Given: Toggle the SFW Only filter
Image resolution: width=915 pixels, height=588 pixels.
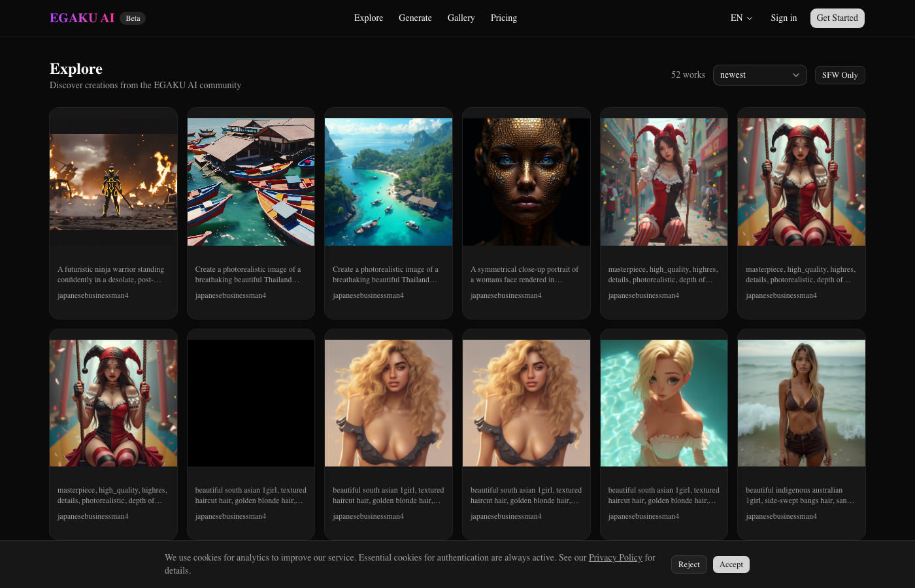Looking at the screenshot, I should point(840,74).
